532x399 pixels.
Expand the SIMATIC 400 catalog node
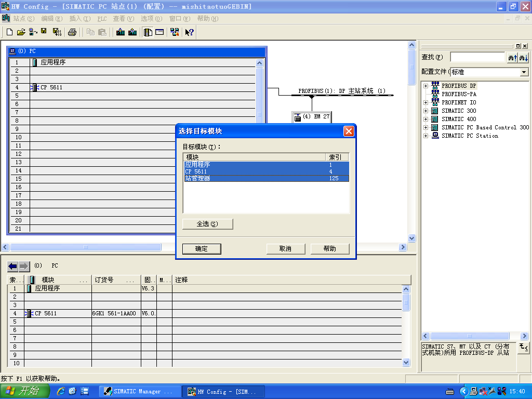click(426, 119)
